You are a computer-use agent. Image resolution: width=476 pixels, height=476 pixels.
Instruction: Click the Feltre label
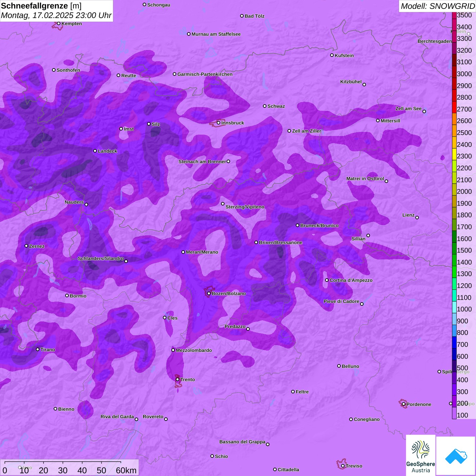[302, 392]
